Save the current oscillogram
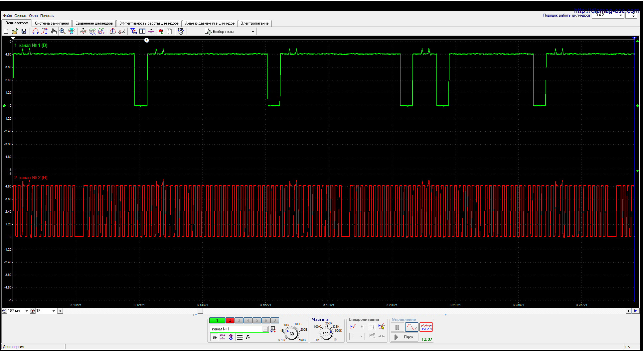This screenshot has height=351, width=644. [x=24, y=31]
